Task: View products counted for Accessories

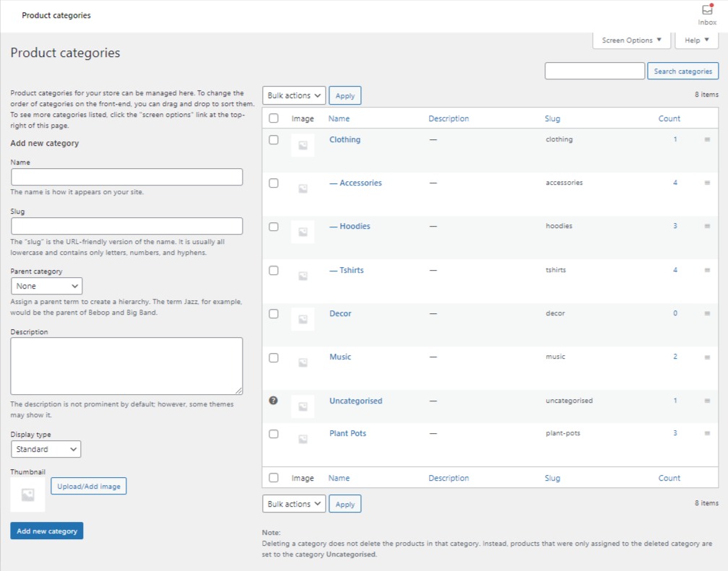Action: coord(675,183)
